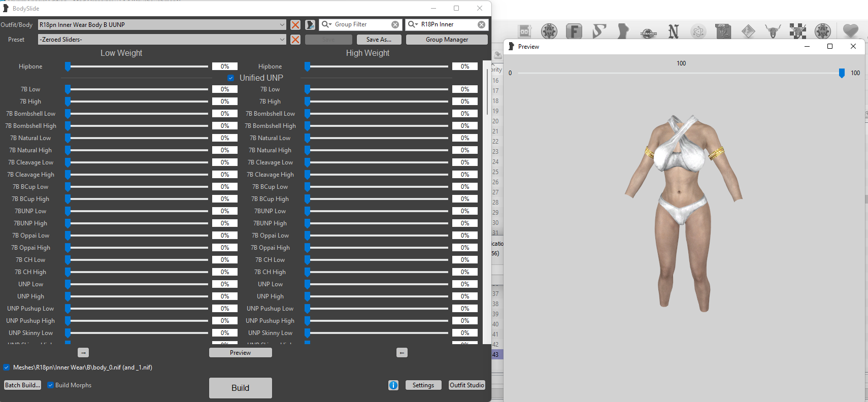Screen dimensions: 868x402
Task: Click the BodySlide slider list scrollbar
Action: pos(487,91)
